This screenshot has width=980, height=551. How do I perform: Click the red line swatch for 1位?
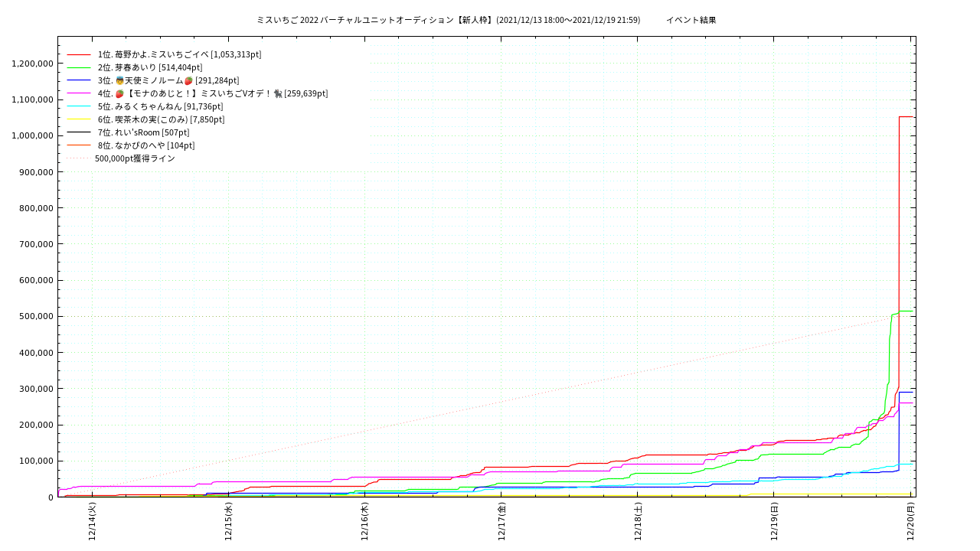click(79, 54)
